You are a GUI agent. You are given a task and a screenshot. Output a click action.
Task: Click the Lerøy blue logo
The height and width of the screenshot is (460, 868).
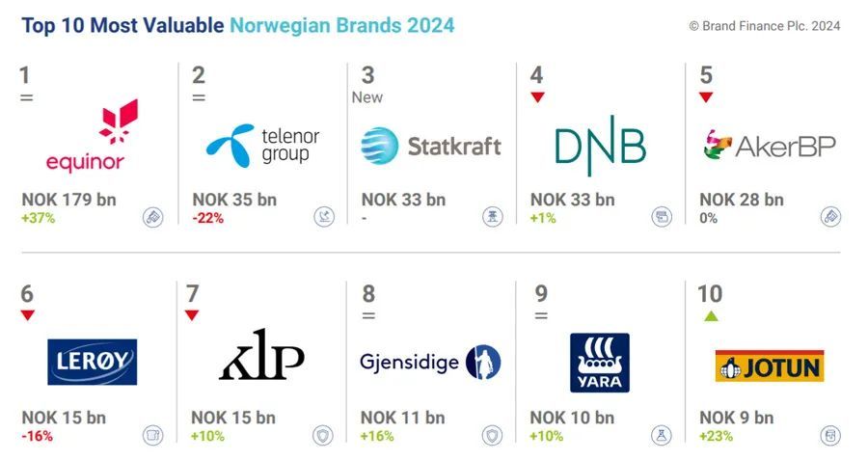click(92, 362)
